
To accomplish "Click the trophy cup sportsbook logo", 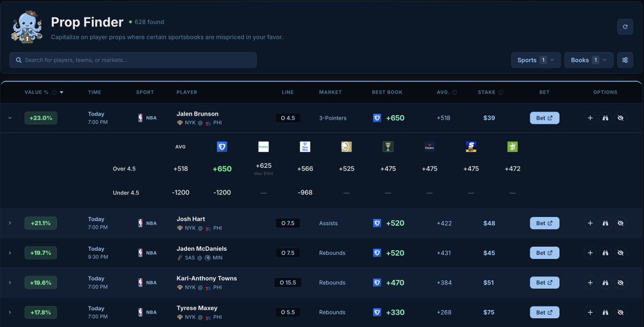I will 388,146.
